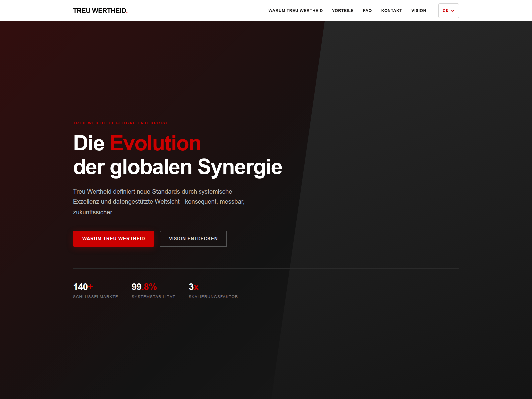This screenshot has height=399, width=532.
Task: Navigate to VISION in the header
Action: tap(419, 11)
